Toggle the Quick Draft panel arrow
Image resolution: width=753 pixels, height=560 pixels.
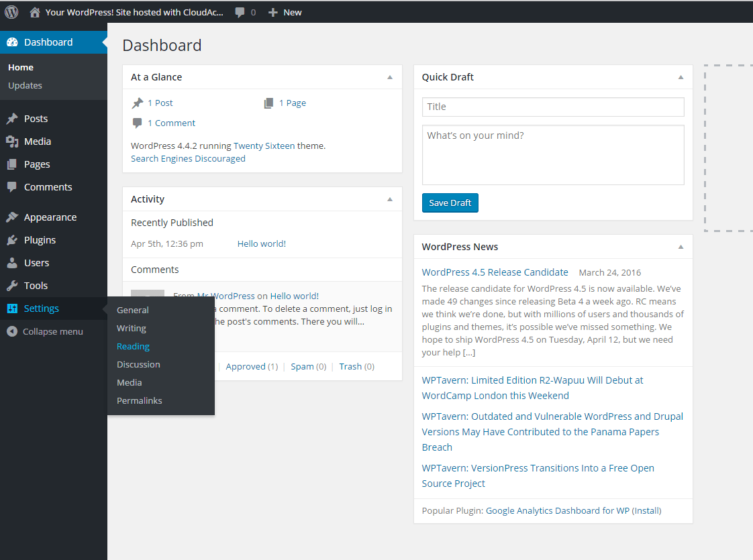coord(681,77)
